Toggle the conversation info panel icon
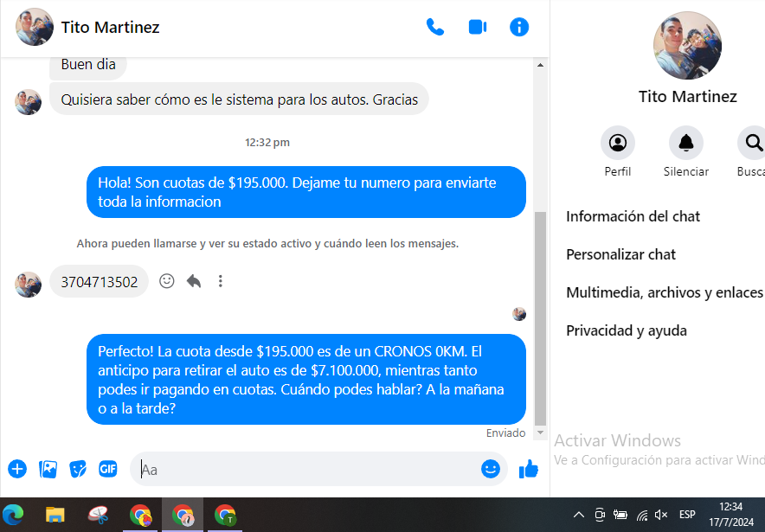765x532 pixels. pos(519,28)
